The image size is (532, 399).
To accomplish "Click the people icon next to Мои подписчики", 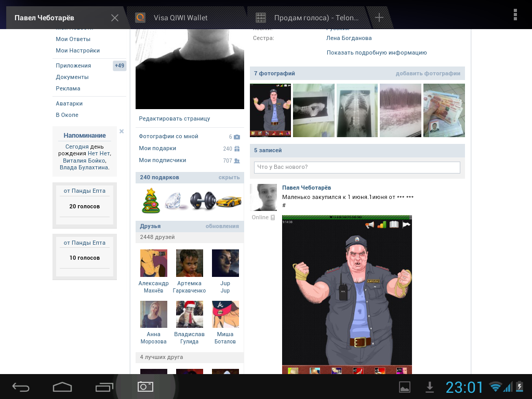I will click(x=237, y=161).
